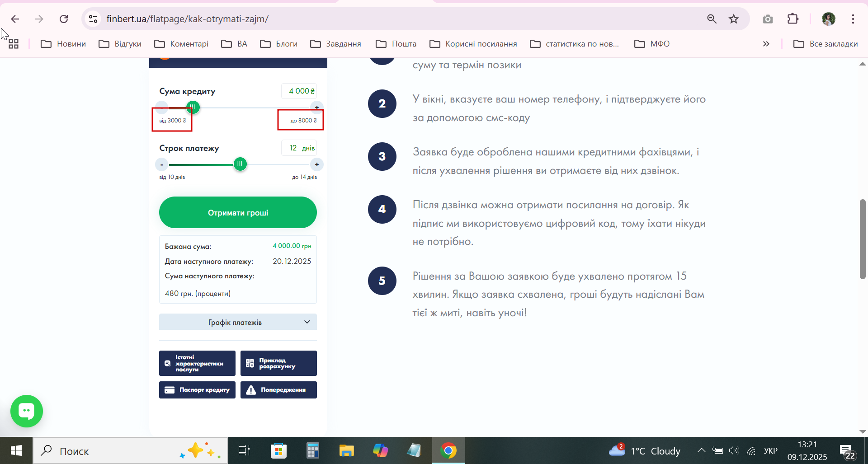Click the loan amount value field 4 000 ₴
The width and height of the screenshot is (868, 464).
299,91
